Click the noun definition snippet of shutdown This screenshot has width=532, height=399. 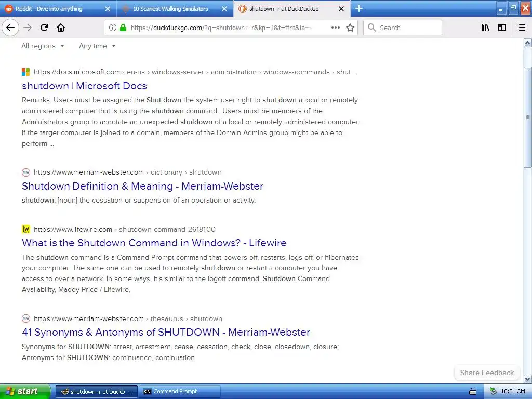[139, 201]
